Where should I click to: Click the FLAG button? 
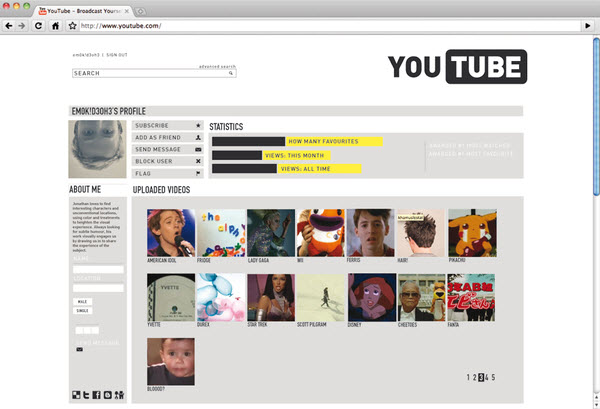coord(168,173)
